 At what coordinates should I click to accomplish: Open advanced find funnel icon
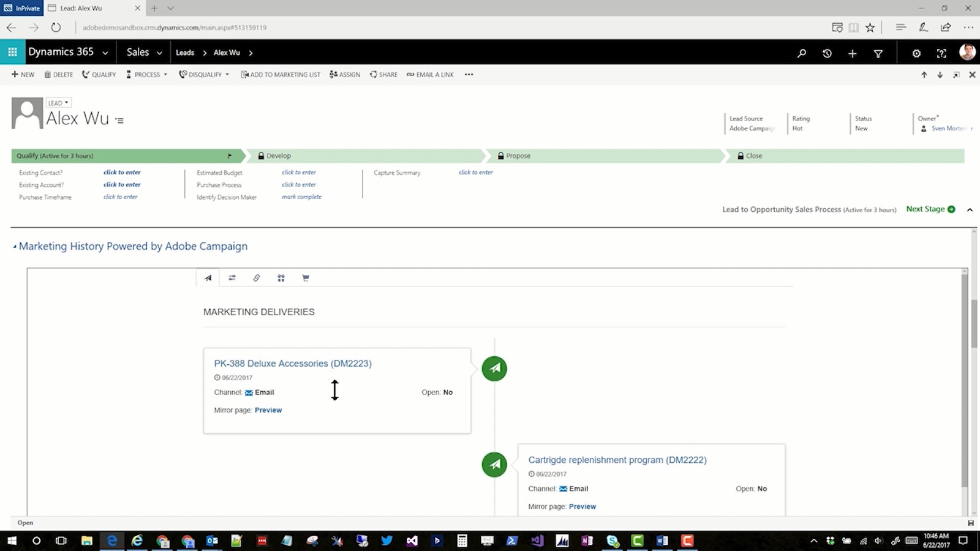click(x=878, y=53)
